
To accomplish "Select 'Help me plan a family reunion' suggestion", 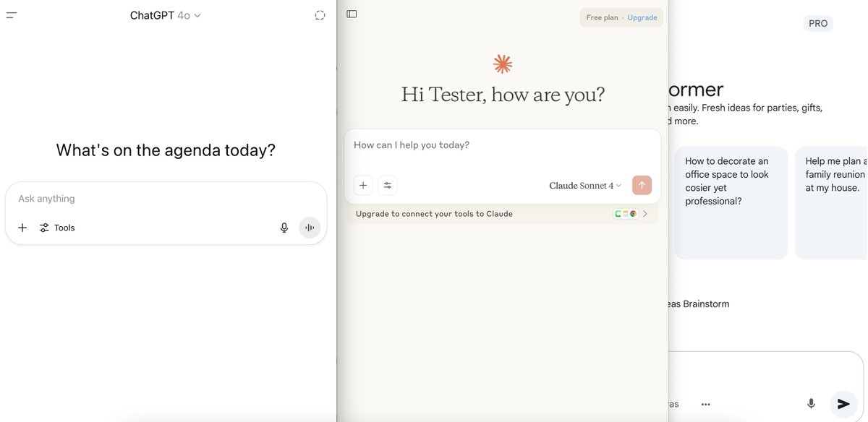I will 831,203.
